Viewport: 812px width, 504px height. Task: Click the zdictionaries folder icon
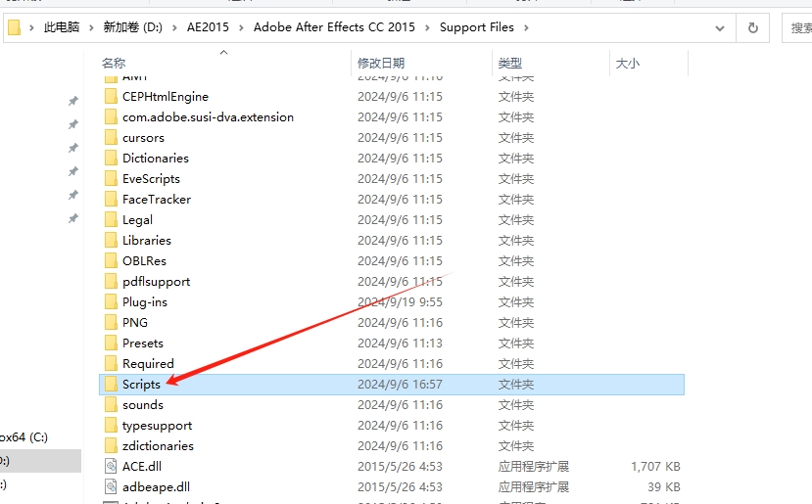[x=111, y=445]
